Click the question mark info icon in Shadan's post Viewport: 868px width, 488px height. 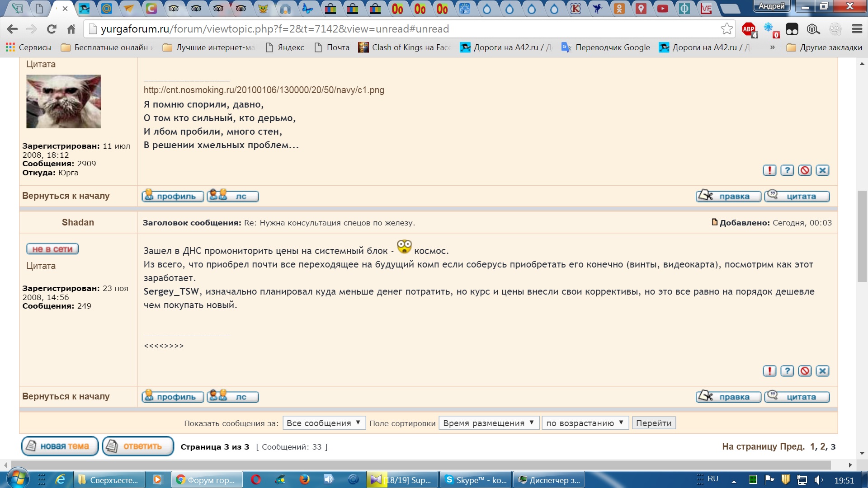point(787,371)
